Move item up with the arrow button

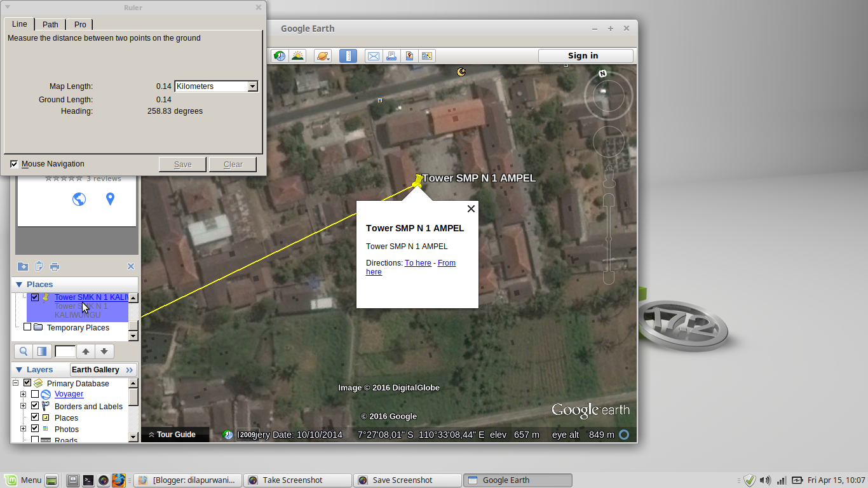(x=86, y=351)
